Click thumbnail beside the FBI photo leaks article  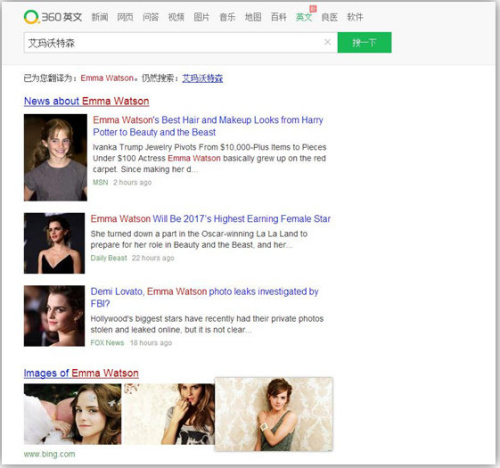click(54, 316)
